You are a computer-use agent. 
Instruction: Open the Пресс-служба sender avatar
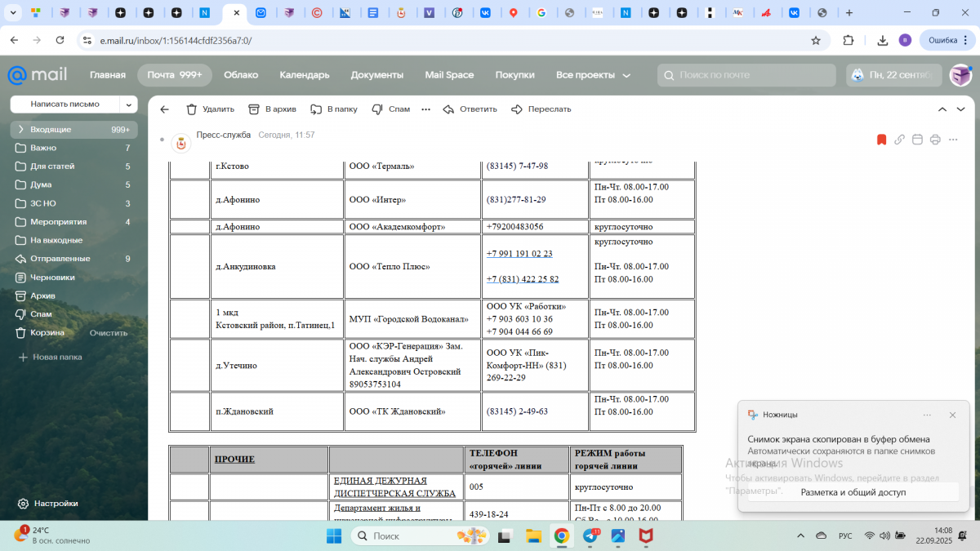[181, 144]
